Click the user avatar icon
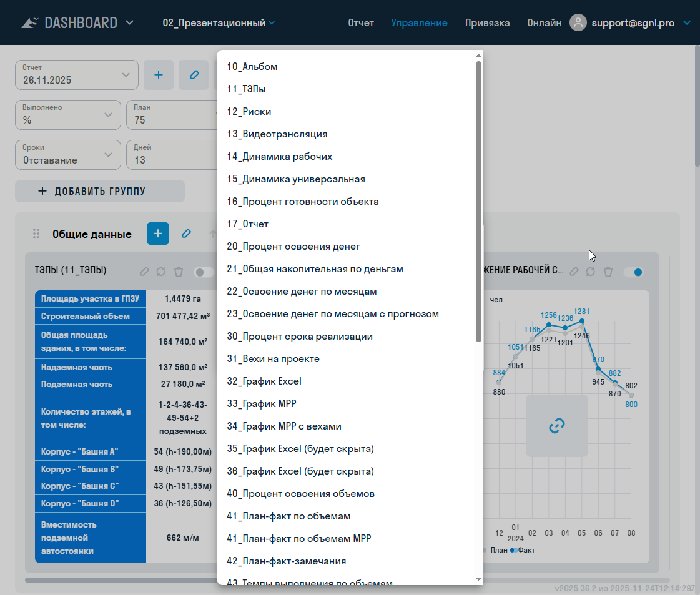 click(579, 22)
